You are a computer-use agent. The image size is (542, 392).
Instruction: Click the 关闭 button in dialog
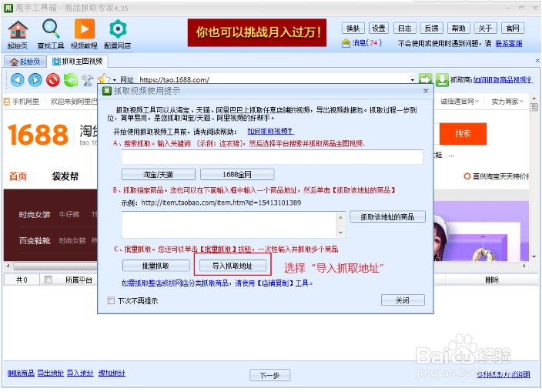pos(403,300)
